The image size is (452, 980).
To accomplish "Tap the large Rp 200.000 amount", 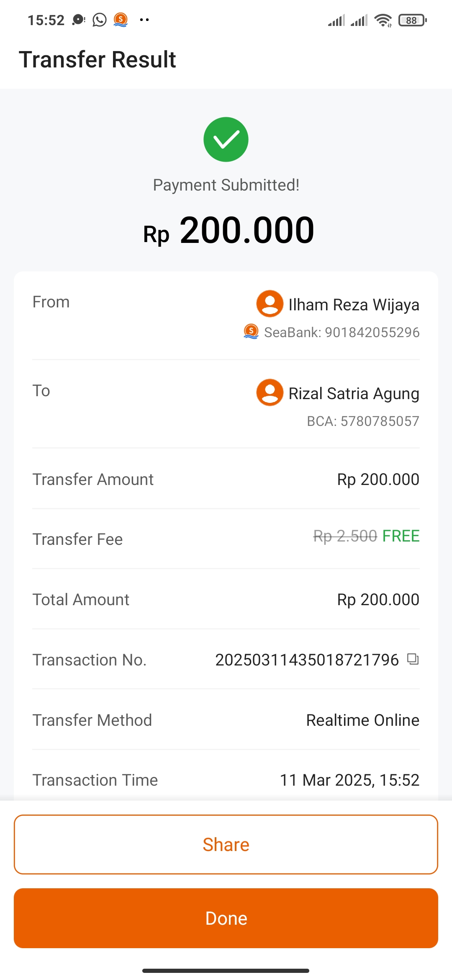I will [229, 230].
